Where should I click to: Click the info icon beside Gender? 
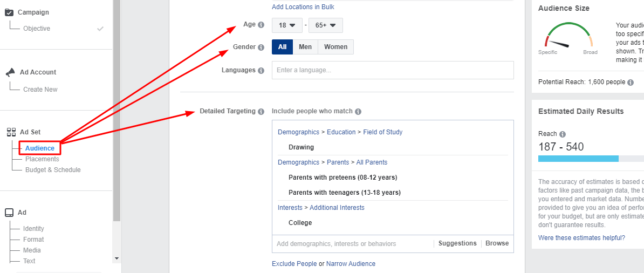coord(261,47)
